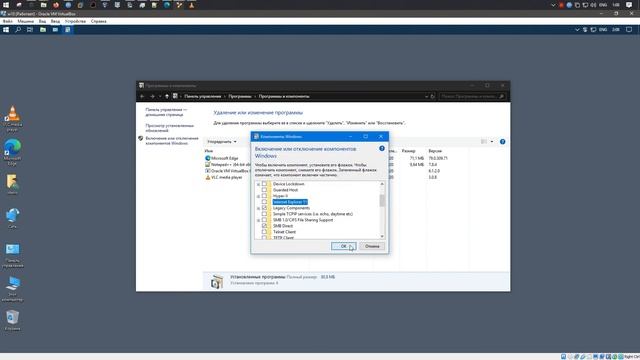Image resolution: width=640 pixels, height=360 pixels.
Task: Click host Windows Start button
Action: point(6,5)
